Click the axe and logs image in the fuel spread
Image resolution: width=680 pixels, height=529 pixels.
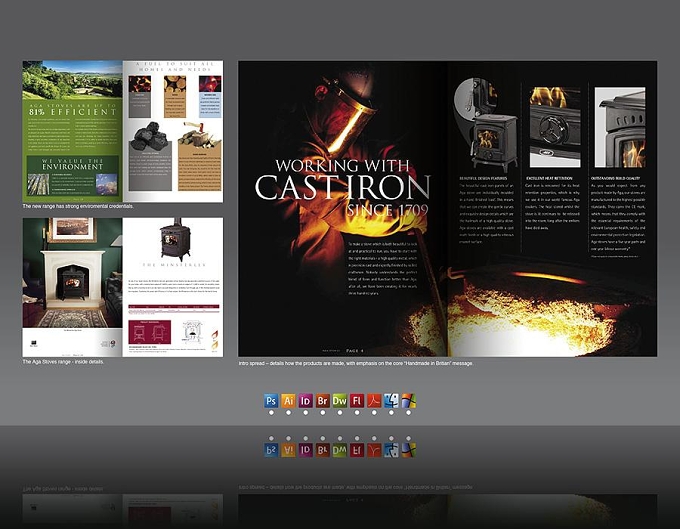pos(197,135)
